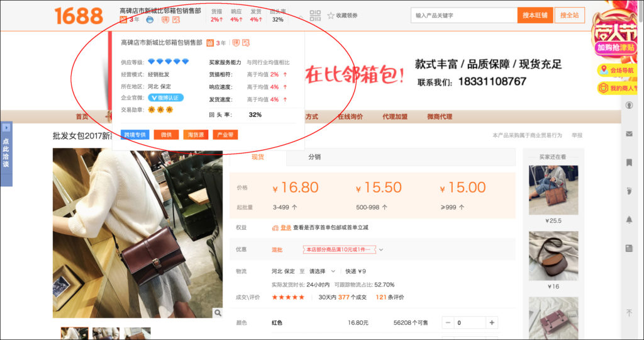This screenshot has width=644, height=340.
Task: Click the bell notification icon in right sidebar
Action: (629, 219)
